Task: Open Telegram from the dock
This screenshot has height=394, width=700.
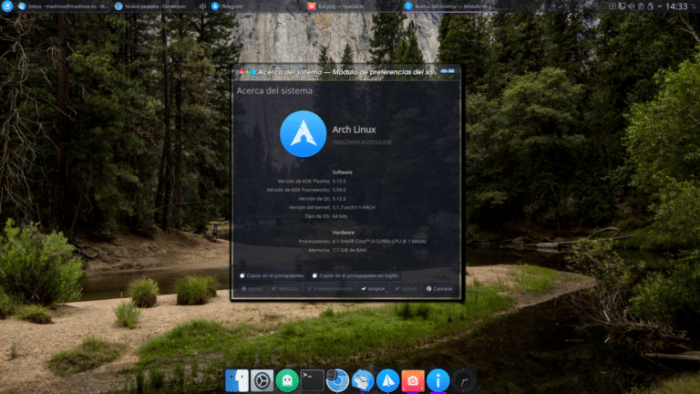Action: tap(388, 381)
